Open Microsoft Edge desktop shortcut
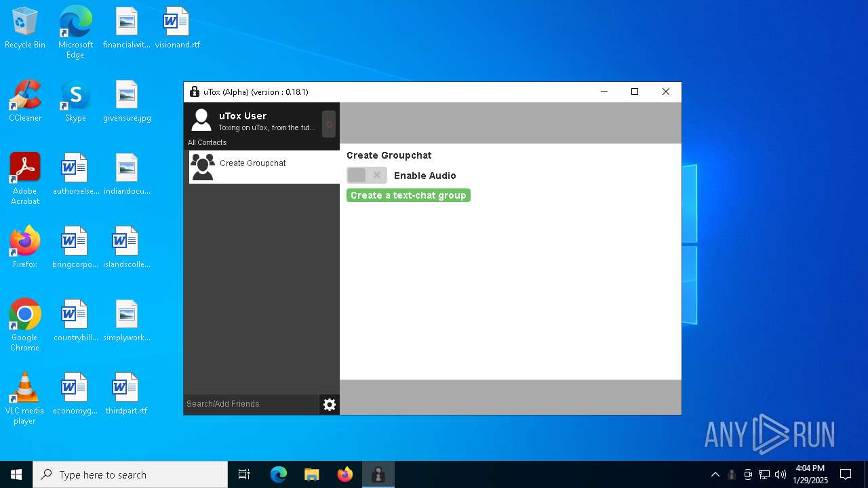868x488 pixels. 75,32
